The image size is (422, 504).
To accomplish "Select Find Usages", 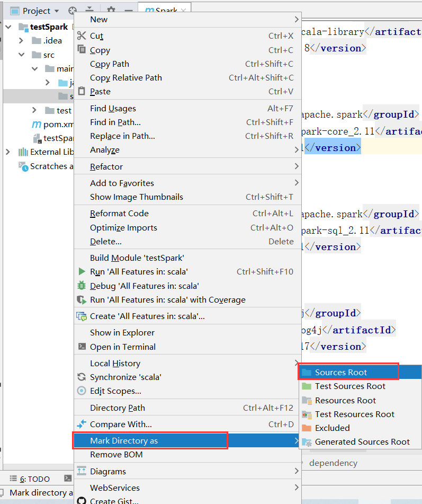I will (187, 109).
